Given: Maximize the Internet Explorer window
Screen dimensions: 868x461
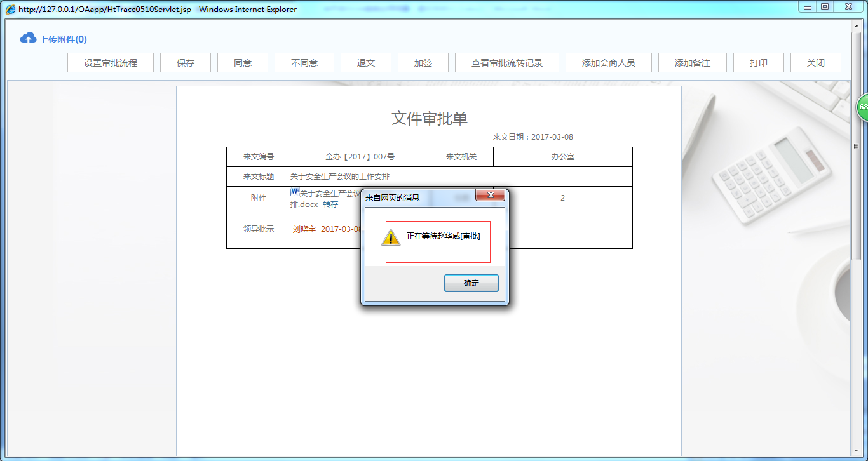Looking at the screenshot, I should [825, 6].
